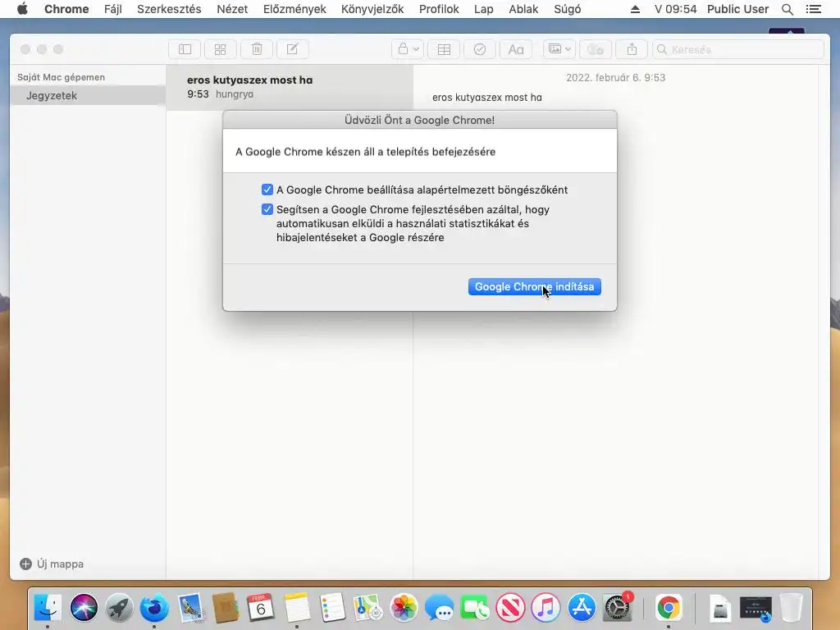Screen dimensions: 840x630
Task: Open Music iTunes icon in Dock
Action: pyautogui.click(x=546, y=608)
